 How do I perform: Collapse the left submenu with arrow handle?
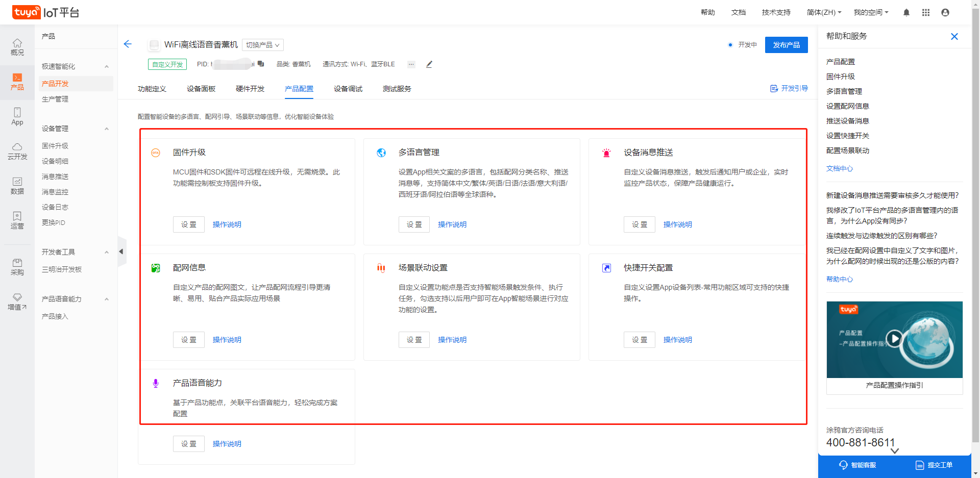tap(121, 251)
